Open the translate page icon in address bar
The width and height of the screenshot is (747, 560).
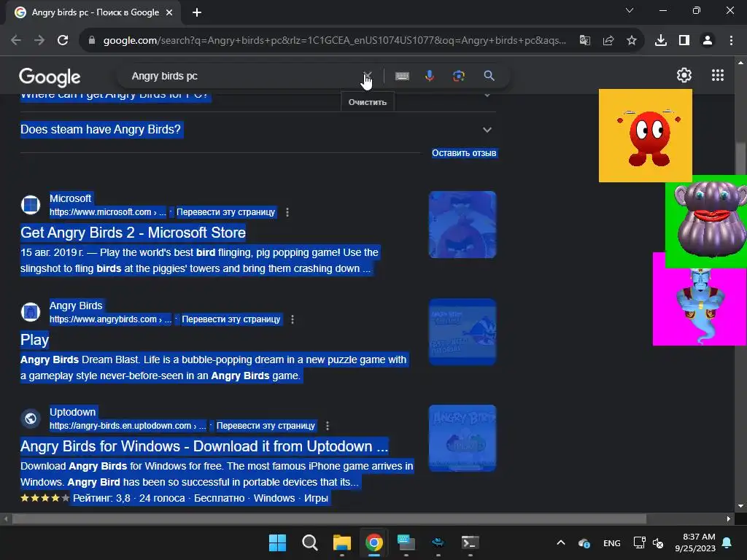click(584, 41)
